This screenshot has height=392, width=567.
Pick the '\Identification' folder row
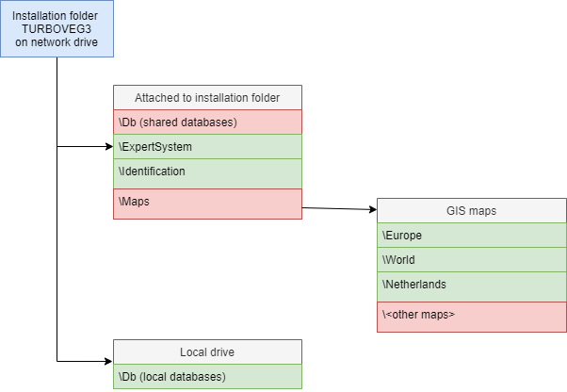(207, 172)
